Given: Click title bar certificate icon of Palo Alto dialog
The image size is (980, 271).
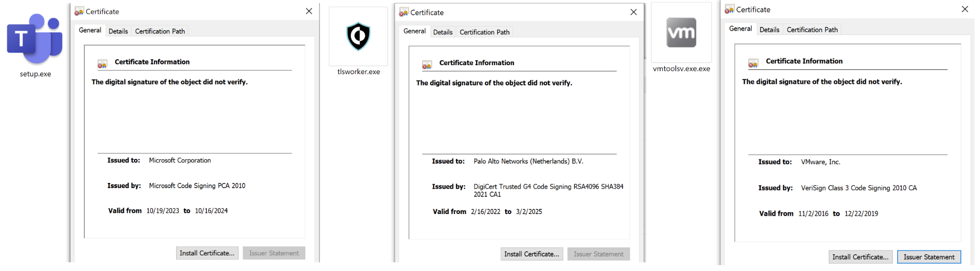Looking at the screenshot, I should tap(404, 12).
